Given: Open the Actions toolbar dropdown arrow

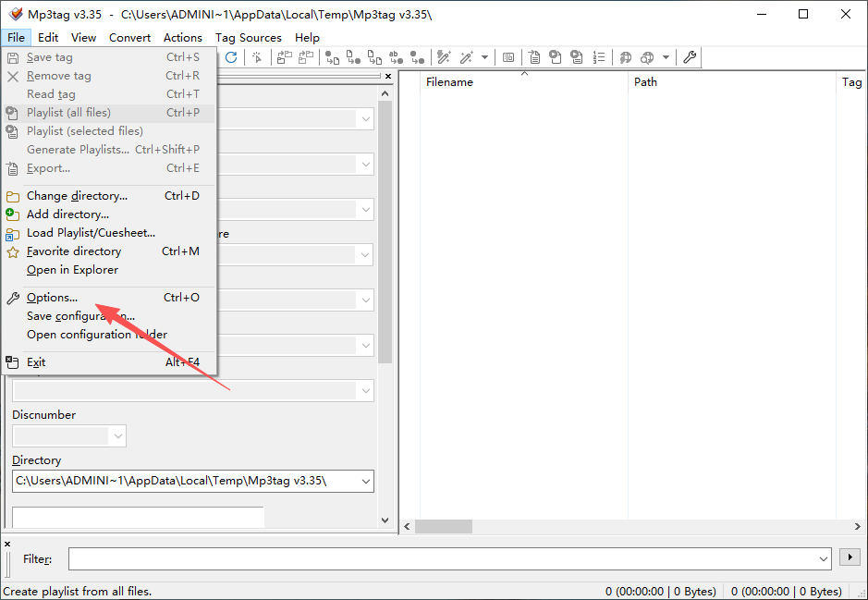Looking at the screenshot, I should tap(484, 57).
